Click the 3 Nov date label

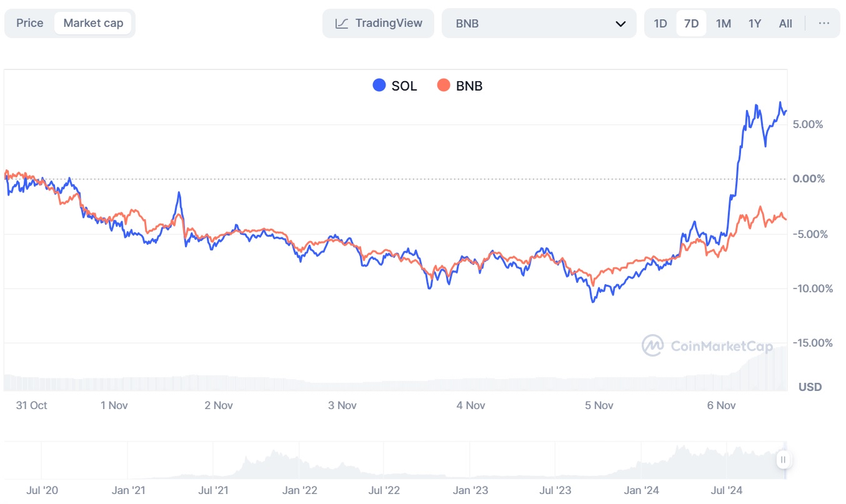(x=342, y=405)
